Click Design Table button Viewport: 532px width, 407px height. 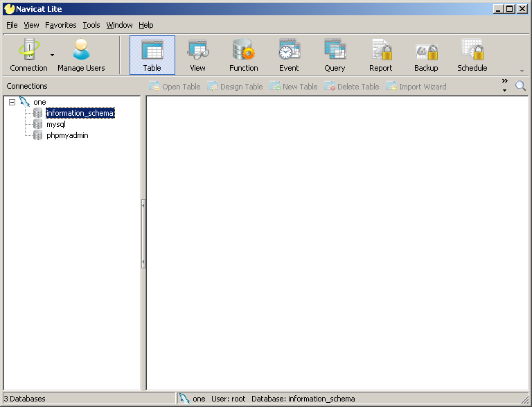pos(235,87)
